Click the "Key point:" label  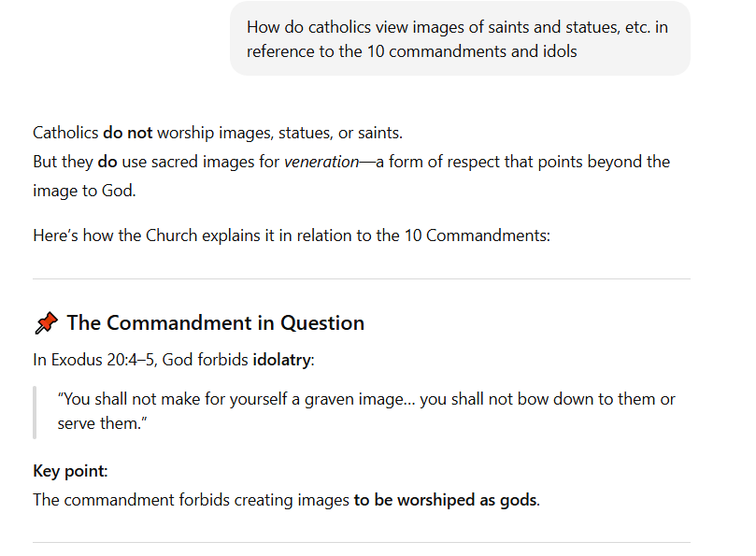click(70, 471)
